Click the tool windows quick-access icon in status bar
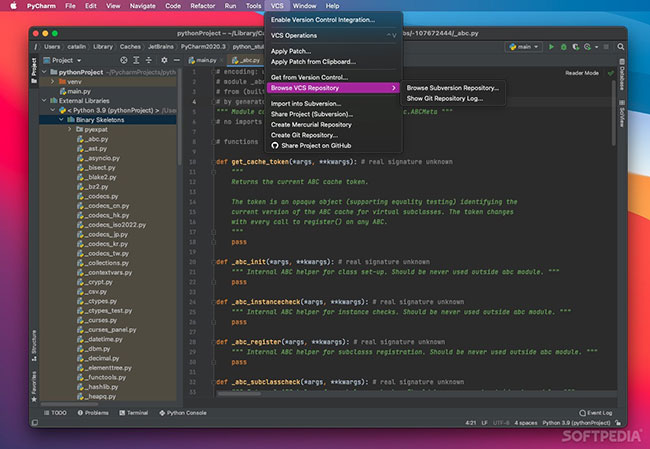650x449 pixels. [35, 422]
